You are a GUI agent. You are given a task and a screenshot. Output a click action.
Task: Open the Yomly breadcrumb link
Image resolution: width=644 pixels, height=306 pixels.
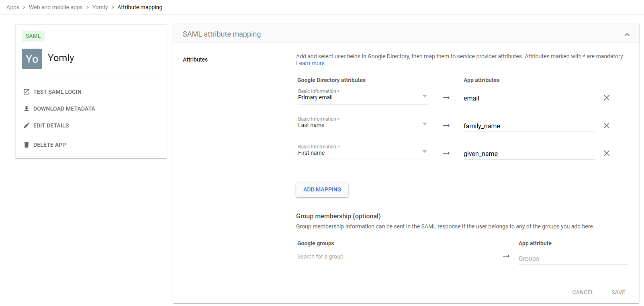coord(100,7)
